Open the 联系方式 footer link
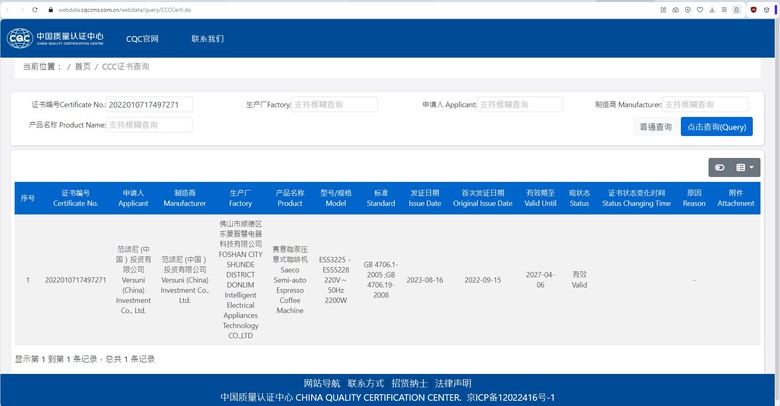This screenshot has height=406, width=780. click(x=366, y=384)
